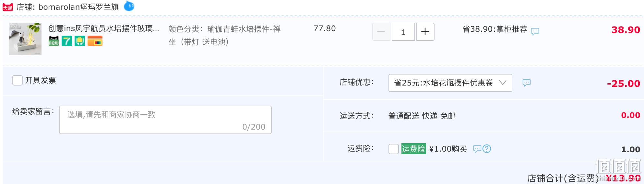Viewport: 644px width, 184px height.
Task: Open the blue Wangwang chat icon
Action: coord(129,6)
